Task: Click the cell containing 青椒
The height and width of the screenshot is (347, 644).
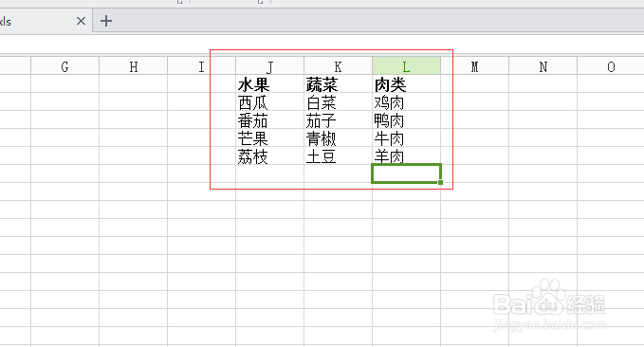Action: [338, 138]
